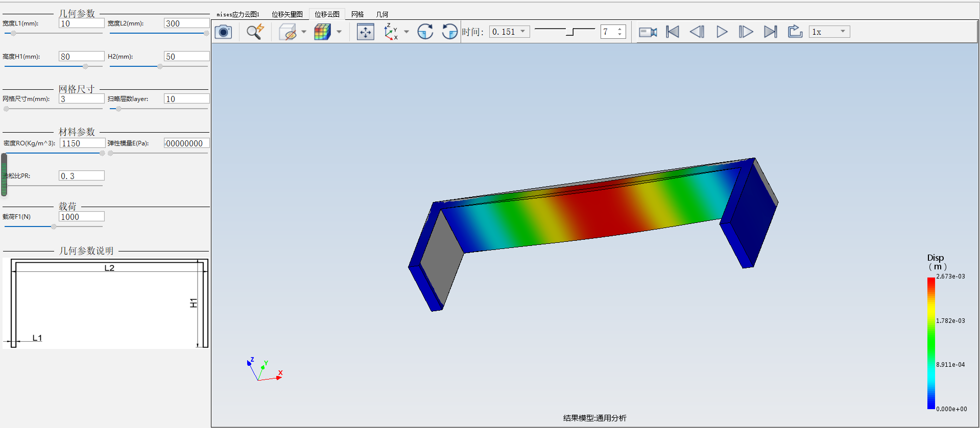This screenshot has width=980, height=428.
Task: Switch to mises应力云图1 tab
Action: tap(238, 14)
